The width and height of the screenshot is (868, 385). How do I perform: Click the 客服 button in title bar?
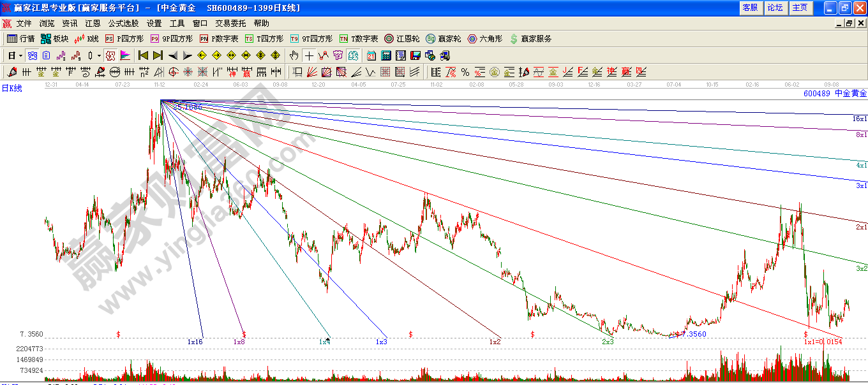750,8
